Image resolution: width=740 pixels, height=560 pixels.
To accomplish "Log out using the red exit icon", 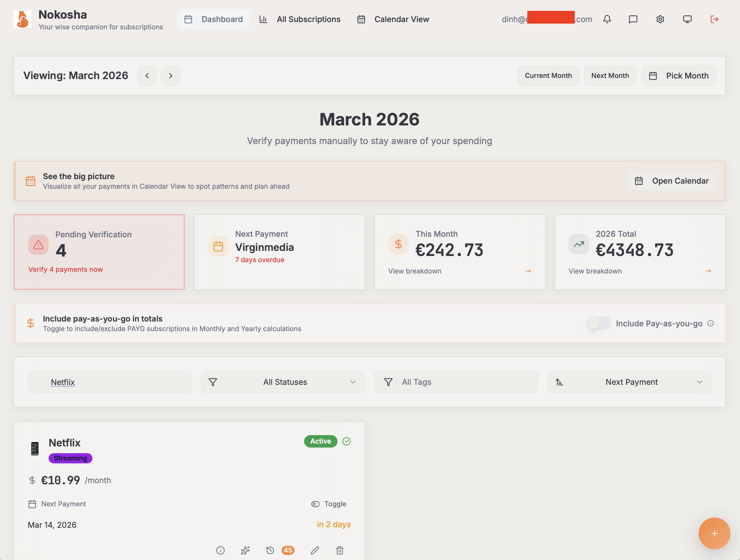I will pyautogui.click(x=714, y=19).
